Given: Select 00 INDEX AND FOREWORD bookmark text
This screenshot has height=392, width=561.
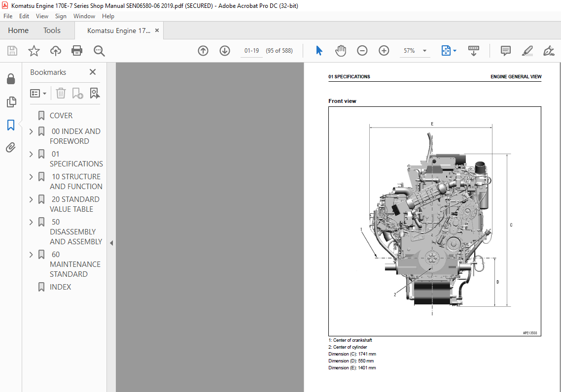Looking at the screenshot, I should pyautogui.click(x=75, y=136).
